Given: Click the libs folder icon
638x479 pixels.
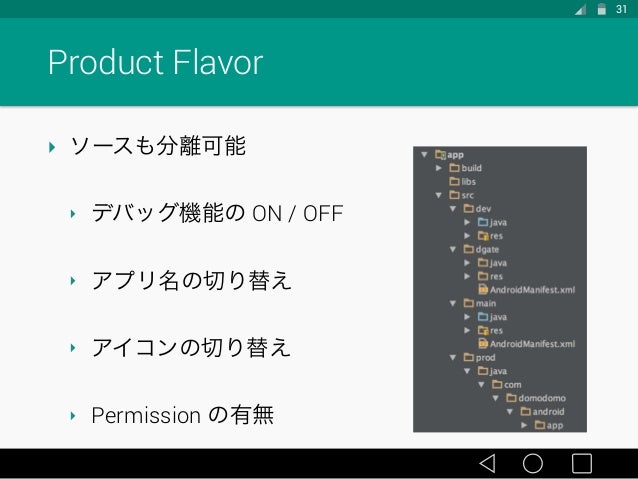Looking at the screenshot, I should (454, 182).
